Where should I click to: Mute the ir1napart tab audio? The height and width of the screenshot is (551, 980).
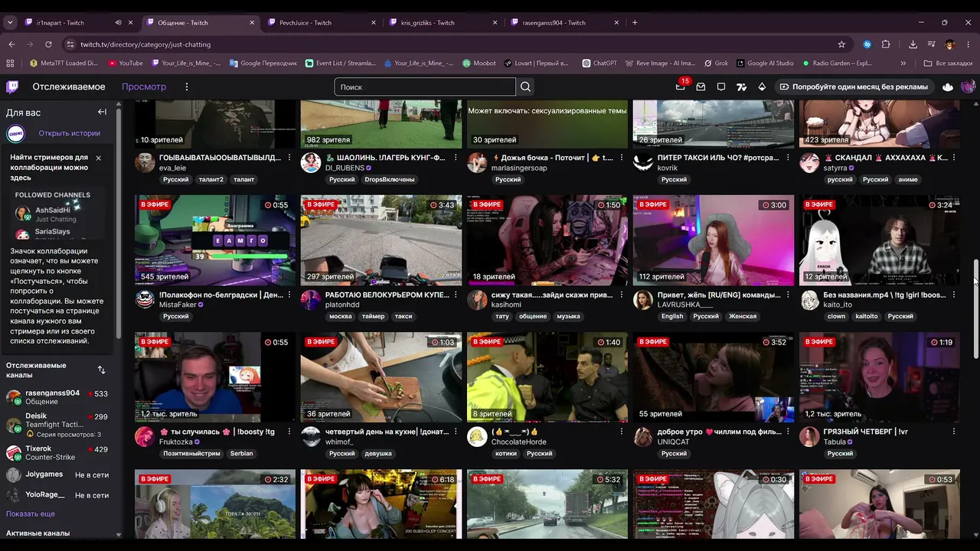(118, 23)
